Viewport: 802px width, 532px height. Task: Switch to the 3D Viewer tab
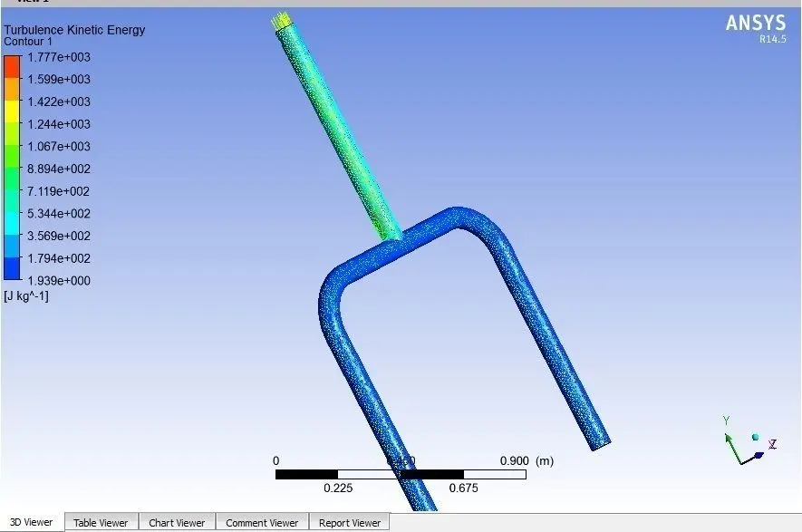coord(31,522)
